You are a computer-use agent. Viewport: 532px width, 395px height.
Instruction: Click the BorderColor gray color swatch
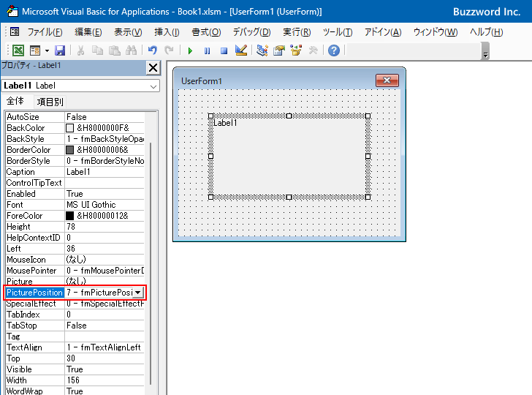pyautogui.click(x=69, y=150)
